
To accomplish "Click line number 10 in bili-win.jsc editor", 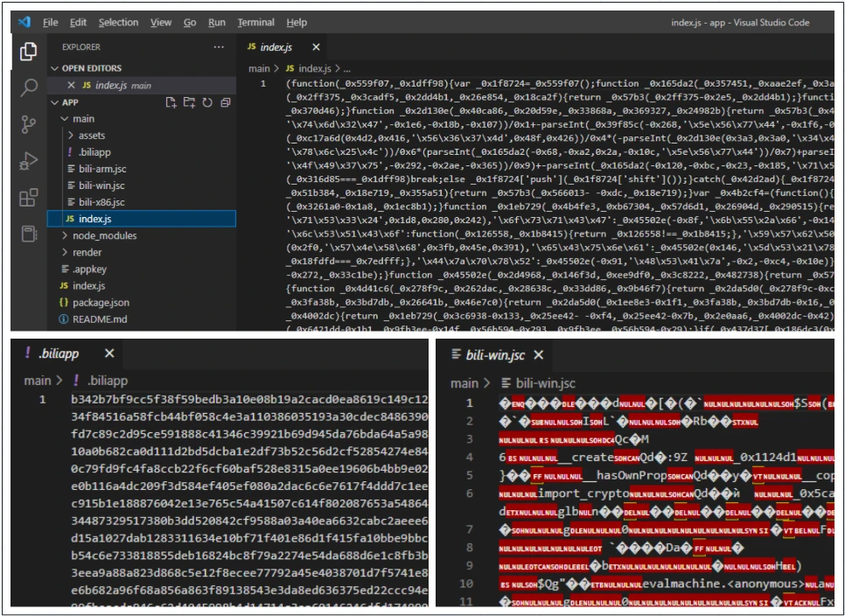I will click(467, 584).
